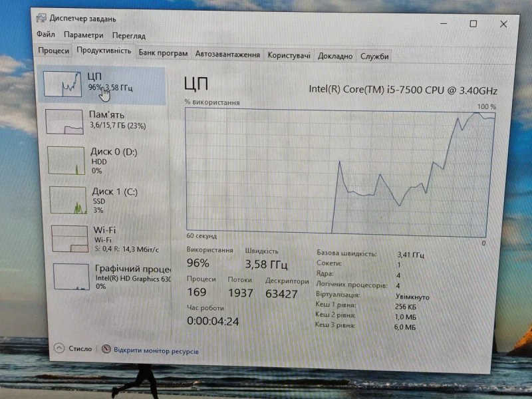Minimize the Task Manager window
This screenshot has width=532, height=399.
click(444, 23)
